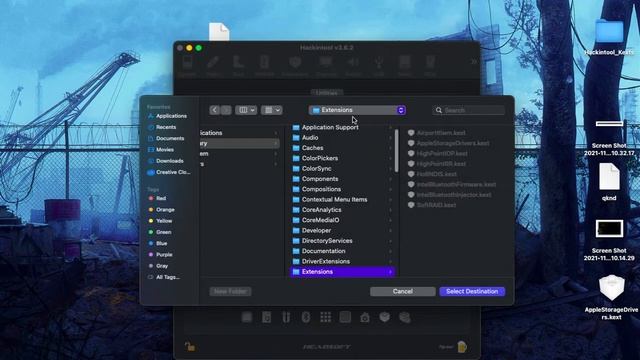This screenshot has height=360, width=640.
Task: Click the Search field in the dialog
Action: 469,110
